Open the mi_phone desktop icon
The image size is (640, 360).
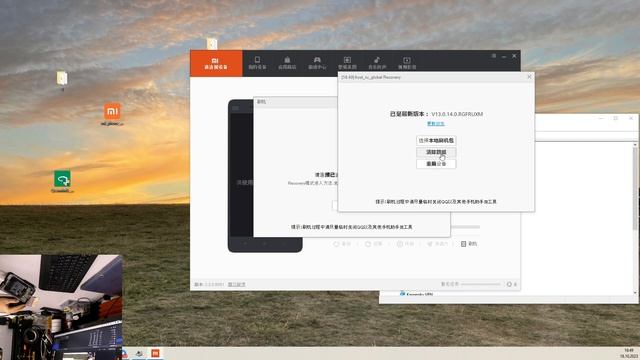coord(112,114)
